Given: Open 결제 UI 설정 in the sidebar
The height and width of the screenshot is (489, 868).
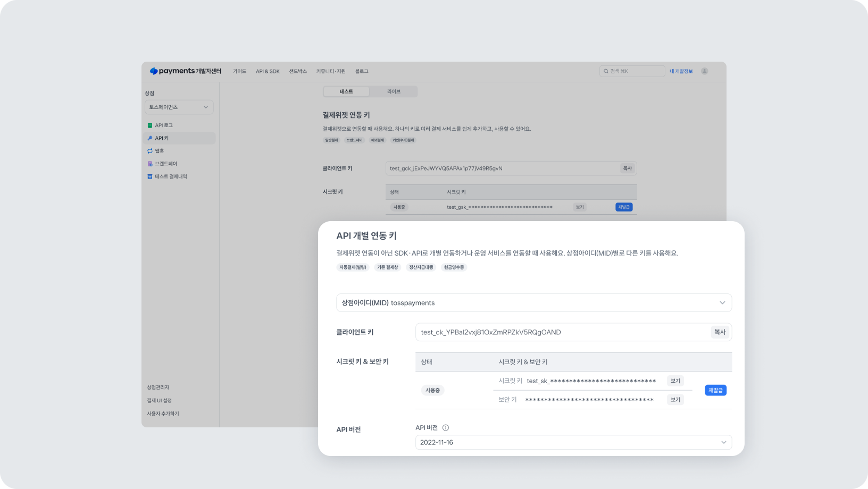Looking at the screenshot, I should [160, 400].
